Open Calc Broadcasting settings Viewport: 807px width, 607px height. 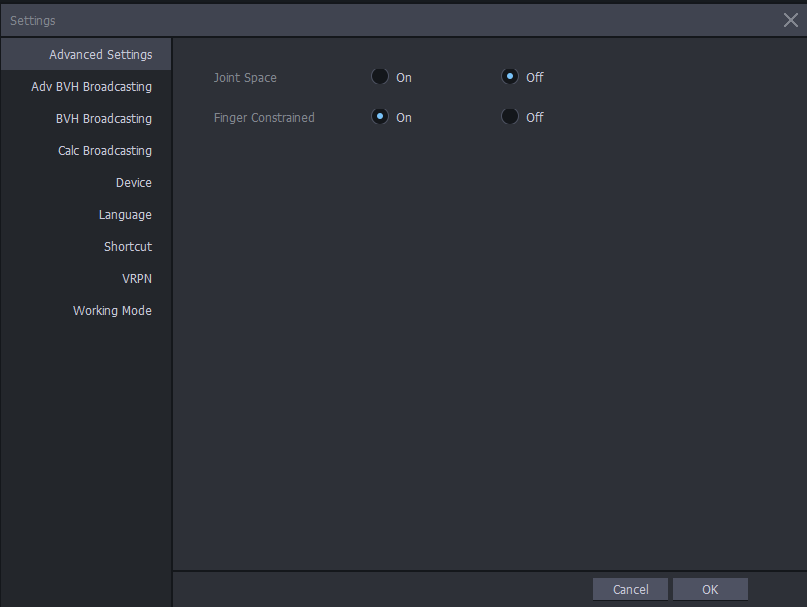click(86, 150)
